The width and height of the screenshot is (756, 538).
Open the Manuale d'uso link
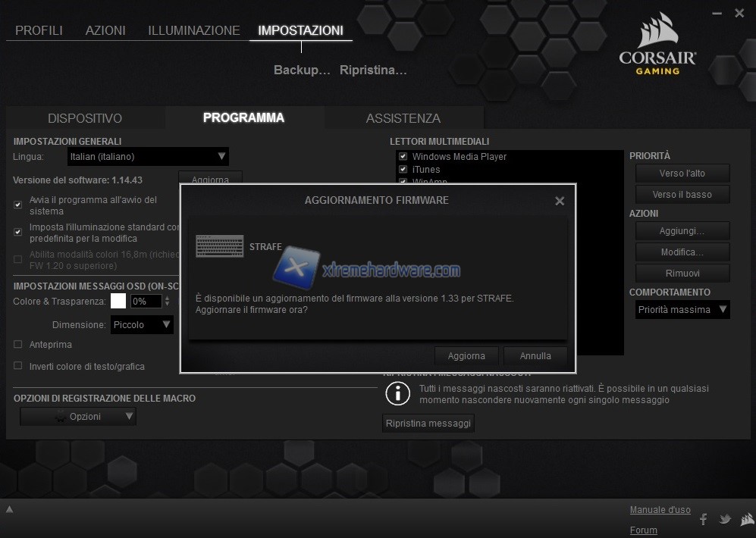tap(660, 509)
